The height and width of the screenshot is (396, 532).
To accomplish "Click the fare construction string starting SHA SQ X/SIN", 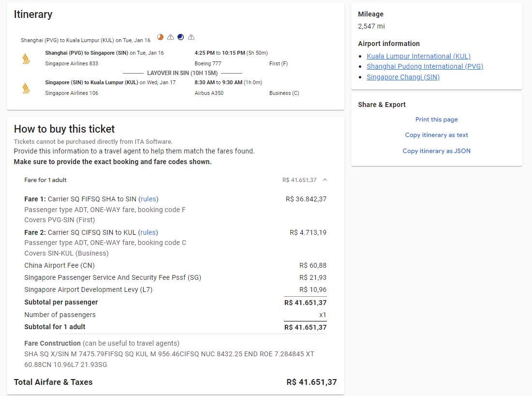I will coord(169,359).
